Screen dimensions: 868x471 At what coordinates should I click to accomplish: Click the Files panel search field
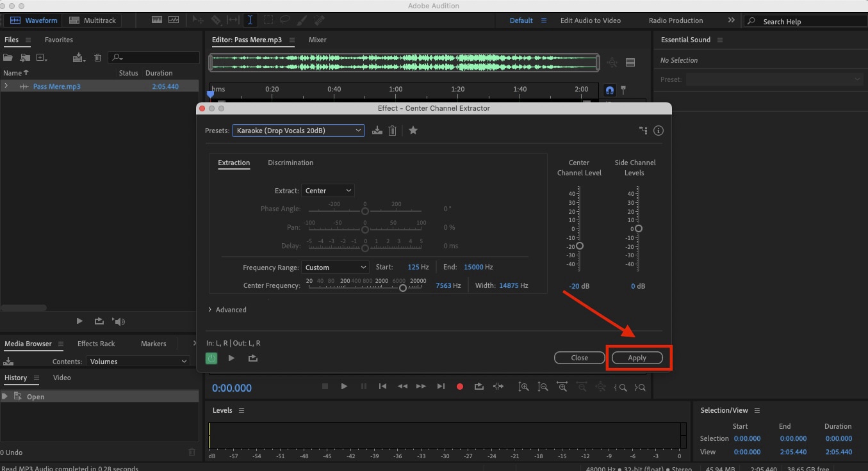(154, 58)
